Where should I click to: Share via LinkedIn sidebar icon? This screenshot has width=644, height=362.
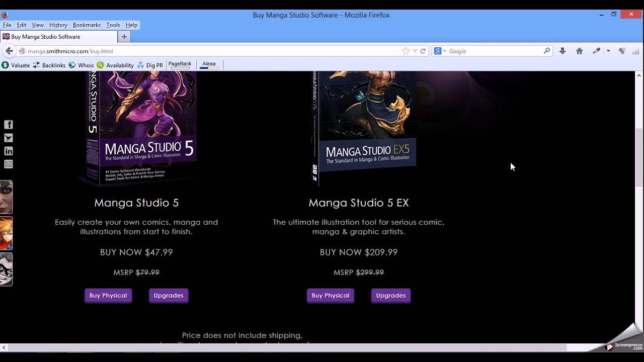click(9, 151)
